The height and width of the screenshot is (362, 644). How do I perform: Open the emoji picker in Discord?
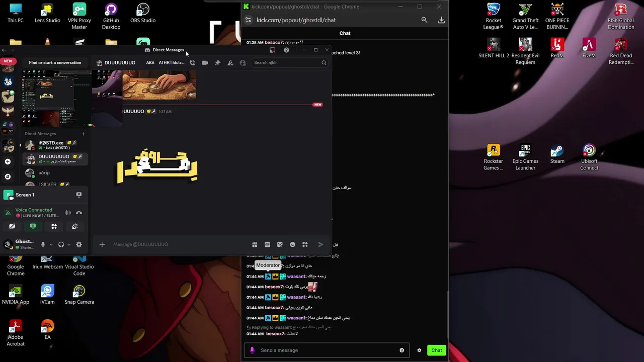coord(292,244)
